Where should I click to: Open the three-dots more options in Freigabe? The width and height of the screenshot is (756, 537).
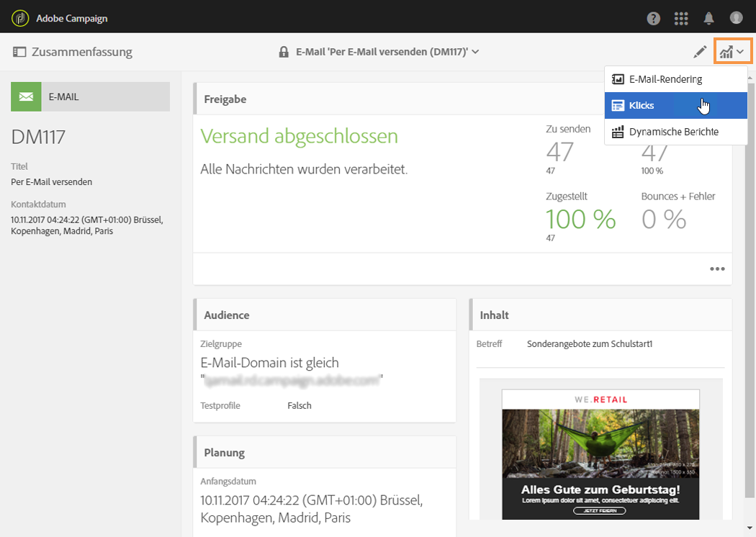[x=717, y=269]
